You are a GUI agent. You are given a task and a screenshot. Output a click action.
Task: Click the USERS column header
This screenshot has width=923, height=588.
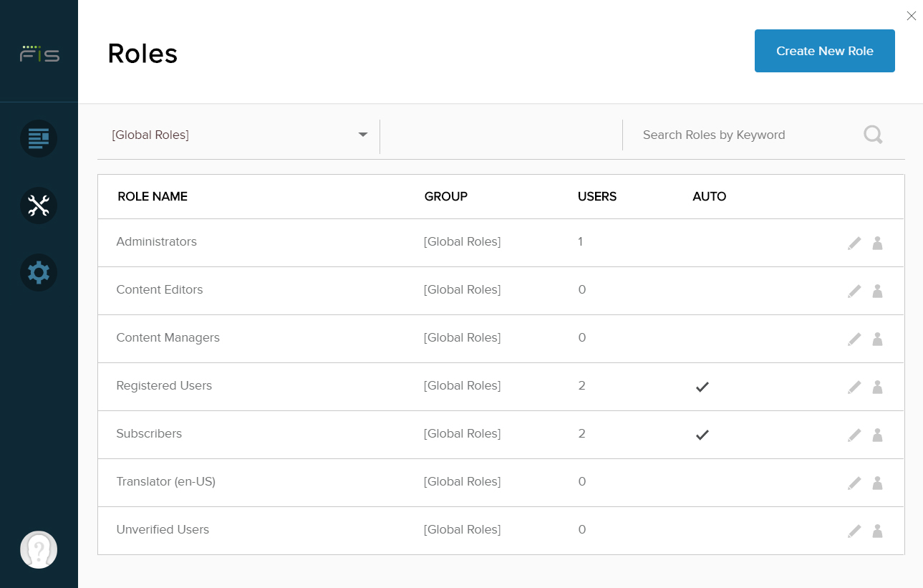597,196
